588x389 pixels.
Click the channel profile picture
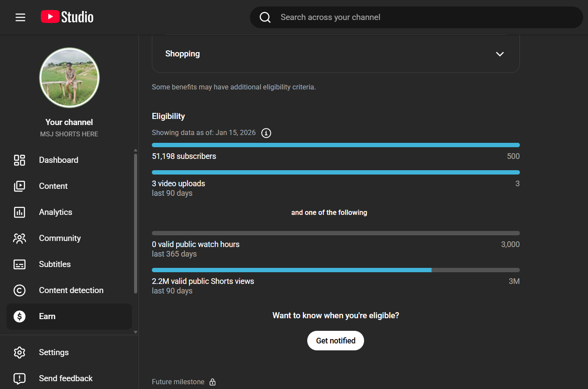(69, 78)
